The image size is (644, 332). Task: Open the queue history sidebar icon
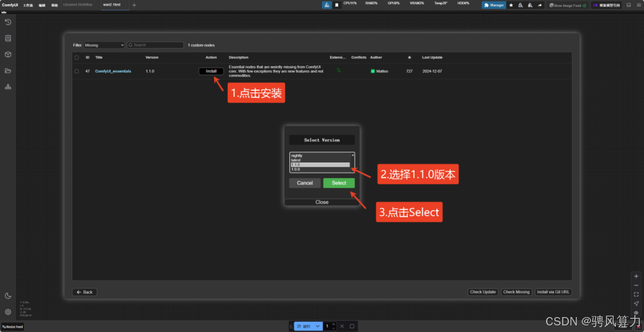[x=8, y=22]
